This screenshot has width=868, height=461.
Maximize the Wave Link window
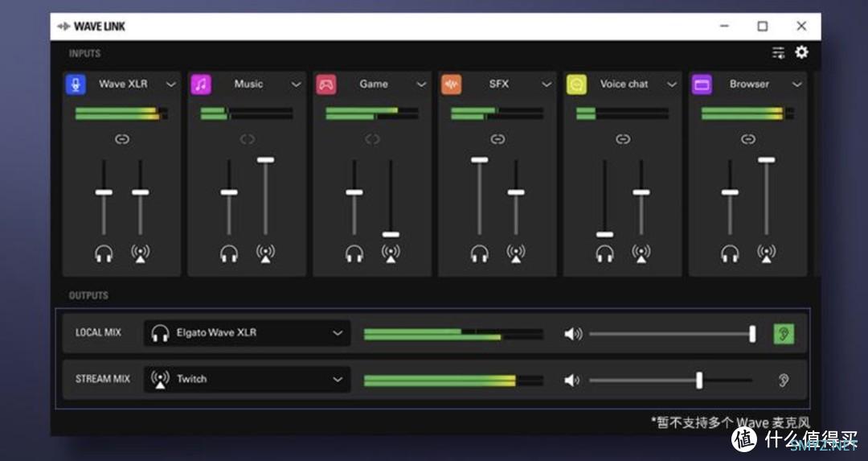coord(762,26)
